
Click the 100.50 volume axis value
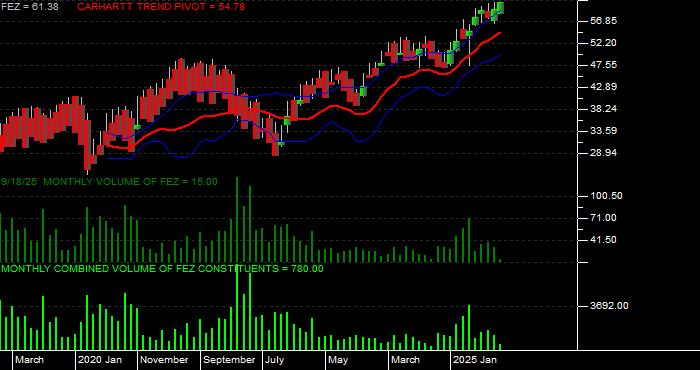click(x=606, y=196)
